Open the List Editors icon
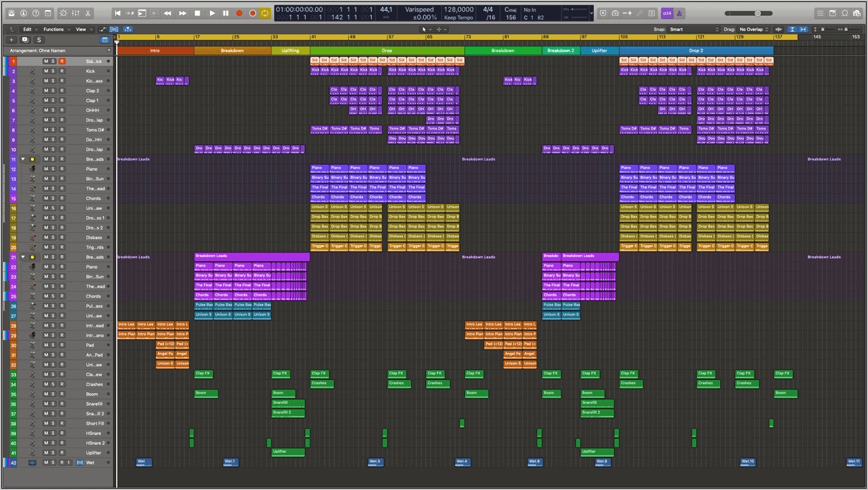The image size is (868, 490). (820, 13)
